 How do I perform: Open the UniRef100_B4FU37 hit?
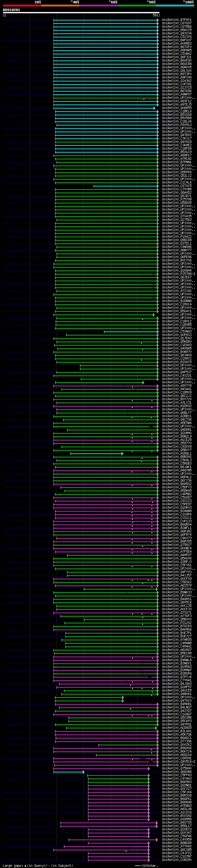176,40
